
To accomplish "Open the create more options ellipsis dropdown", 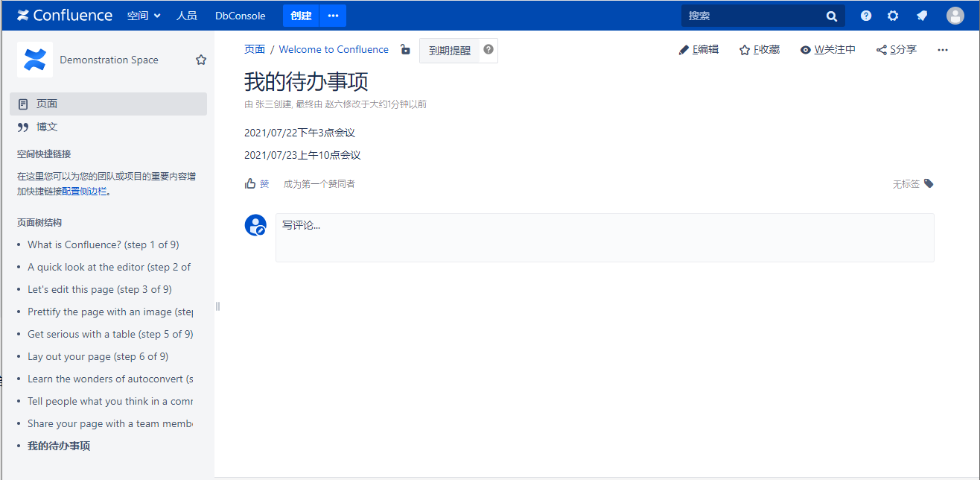I will pyautogui.click(x=333, y=16).
